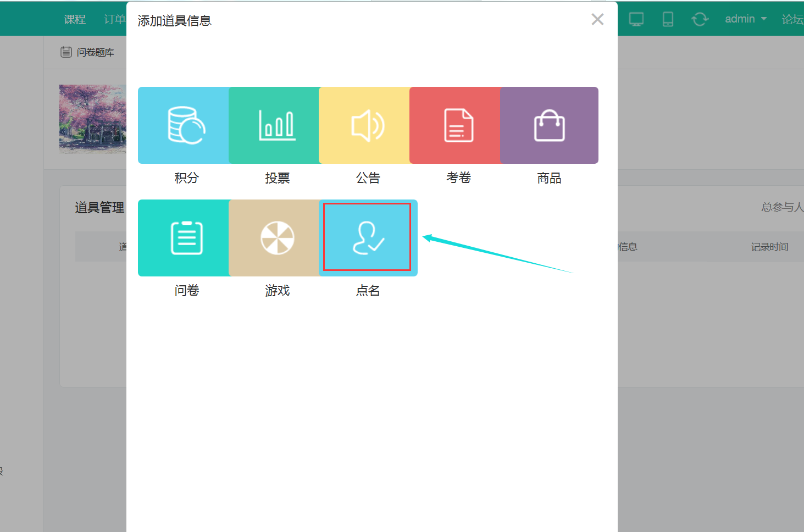804x532 pixels.
Task: Select the 点名 roll call icon
Action: [x=367, y=237]
